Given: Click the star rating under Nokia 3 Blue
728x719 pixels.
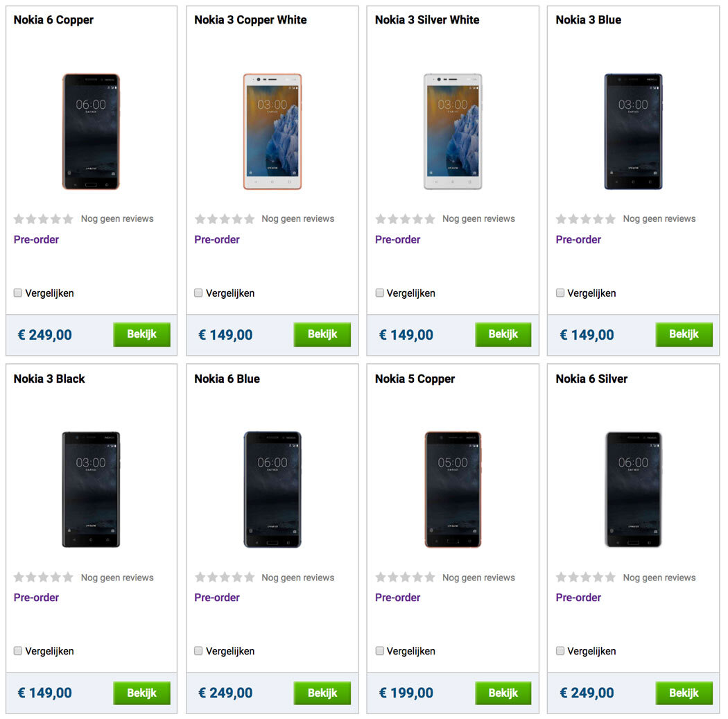Looking at the screenshot, I should click(x=585, y=219).
